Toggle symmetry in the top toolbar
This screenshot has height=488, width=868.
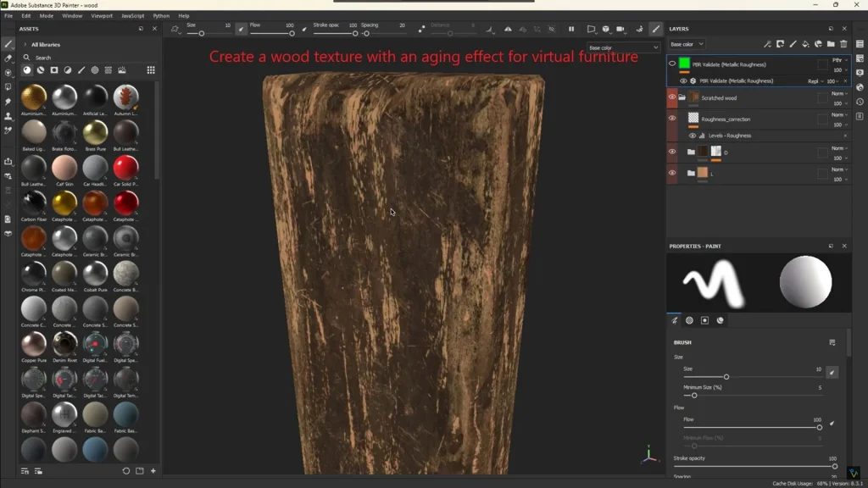coord(508,30)
